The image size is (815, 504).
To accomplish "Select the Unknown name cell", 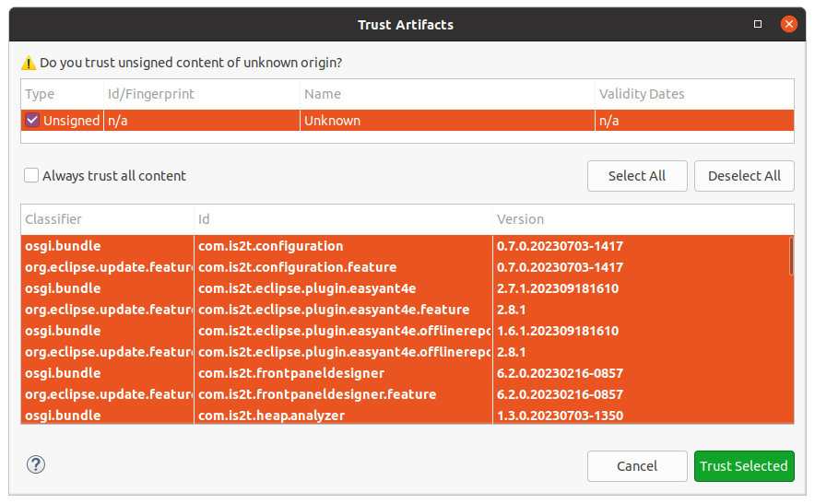I will [x=447, y=121].
